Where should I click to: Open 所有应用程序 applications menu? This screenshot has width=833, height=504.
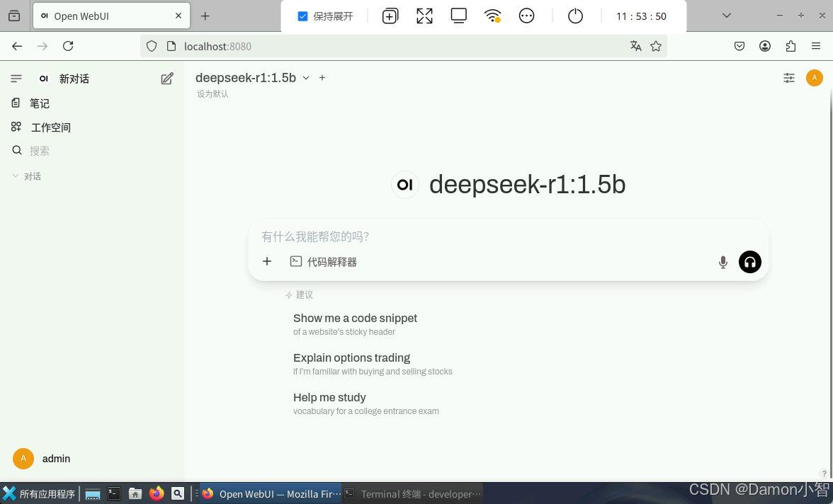point(38,494)
